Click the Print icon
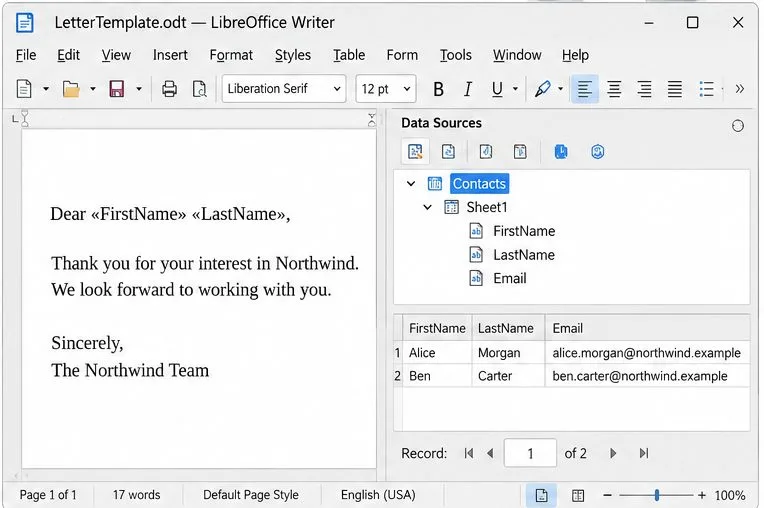The image size is (764, 508). coord(169,89)
